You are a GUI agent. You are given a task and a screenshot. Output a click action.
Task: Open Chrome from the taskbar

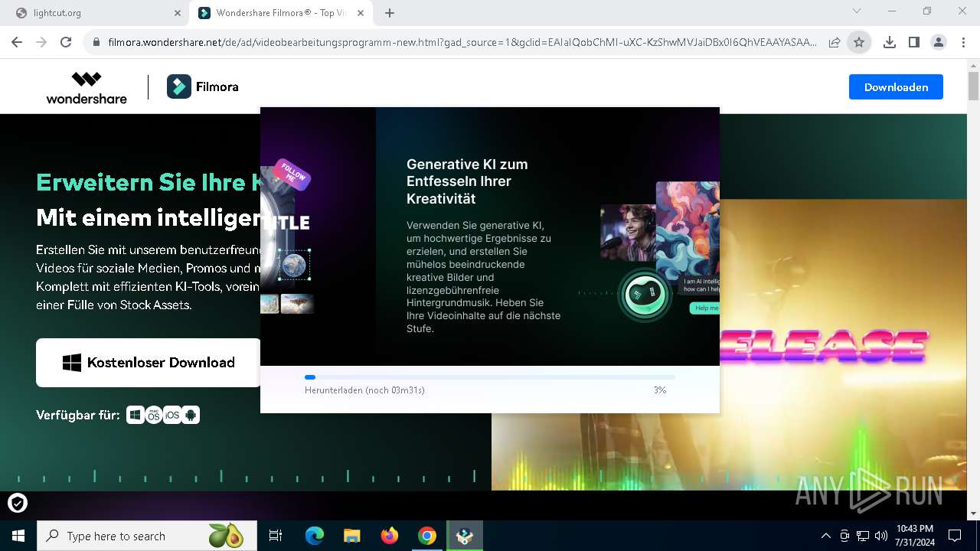click(x=427, y=536)
